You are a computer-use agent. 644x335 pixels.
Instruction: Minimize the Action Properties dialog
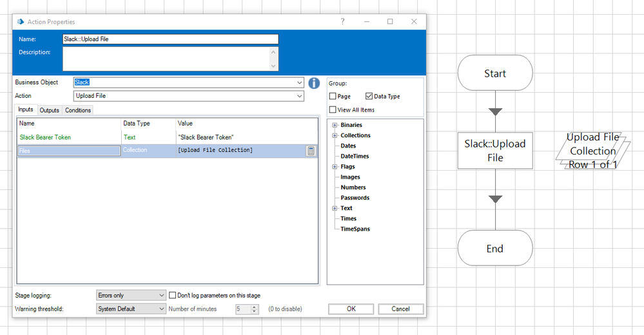click(x=366, y=21)
